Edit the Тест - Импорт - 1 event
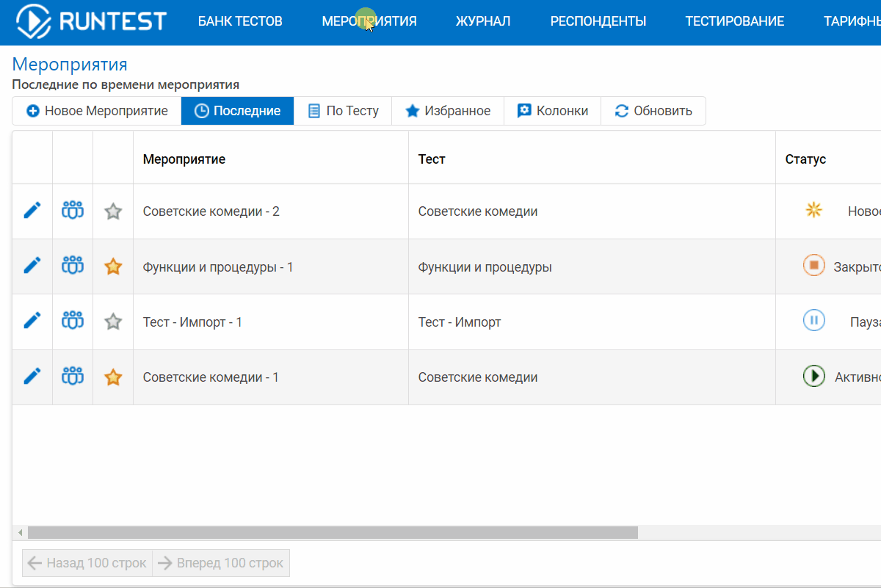The image size is (881, 588). (x=32, y=321)
